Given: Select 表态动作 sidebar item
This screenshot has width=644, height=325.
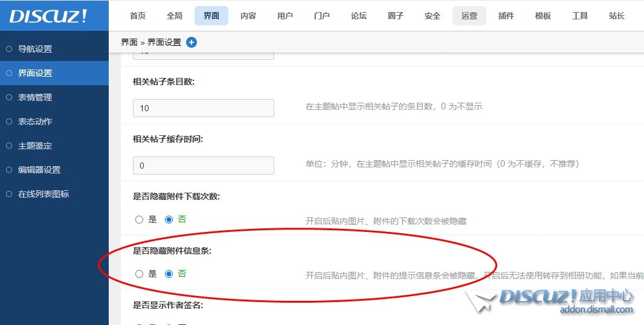Looking at the screenshot, I should click(35, 121).
